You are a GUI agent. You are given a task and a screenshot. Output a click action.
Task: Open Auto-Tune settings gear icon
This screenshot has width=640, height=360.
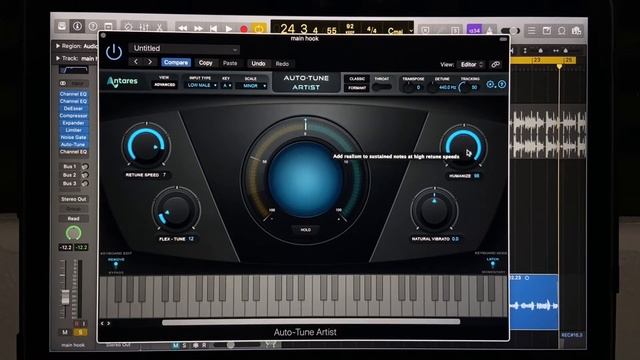[490, 84]
